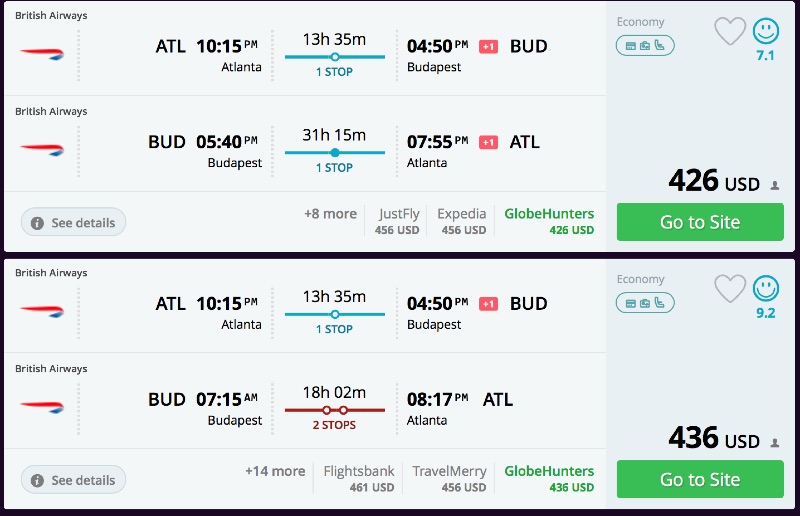Expand See details for the 436 USD flight
The image size is (800, 516).
pyautogui.click(x=73, y=480)
